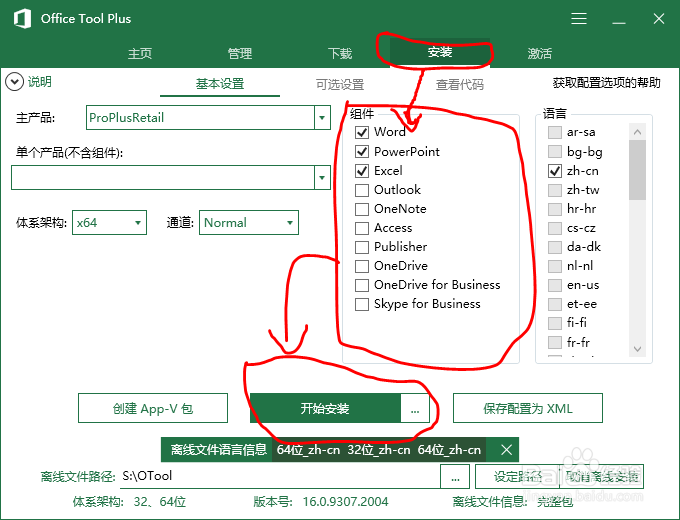Viewport: 680px width, 520px height.
Task: Uncheck the Excel component
Action: pos(362,170)
